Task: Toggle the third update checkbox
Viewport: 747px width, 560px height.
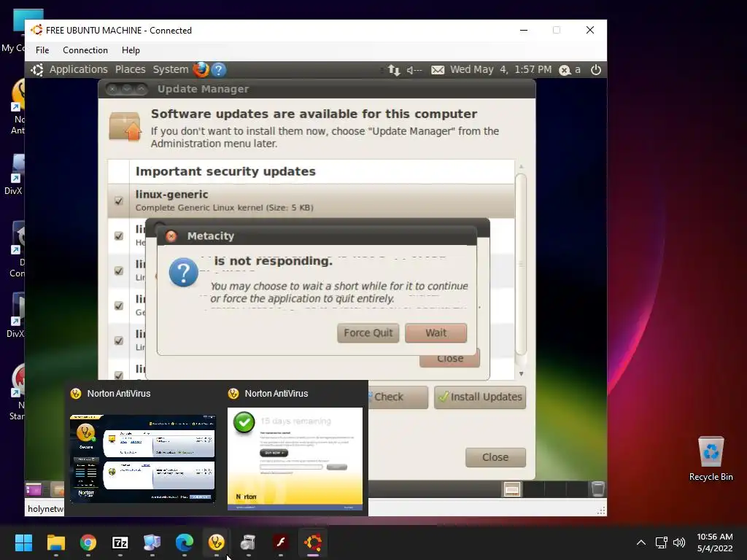Action: tap(119, 271)
